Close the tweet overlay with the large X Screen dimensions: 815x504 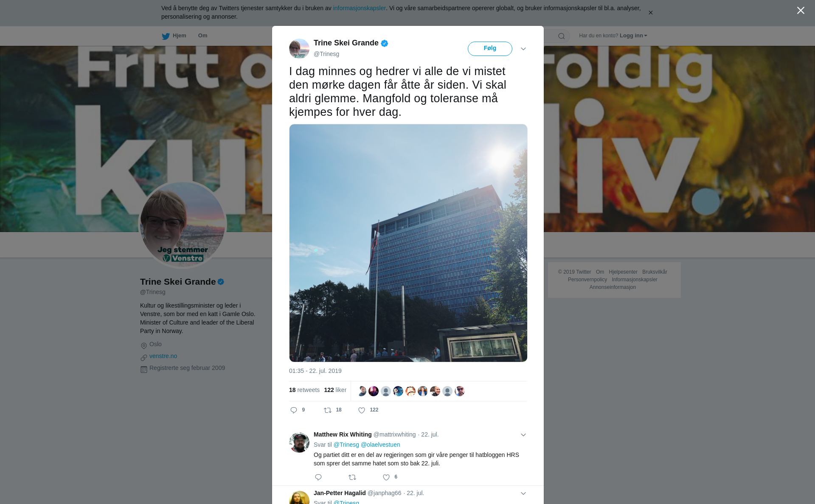[x=801, y=11]
